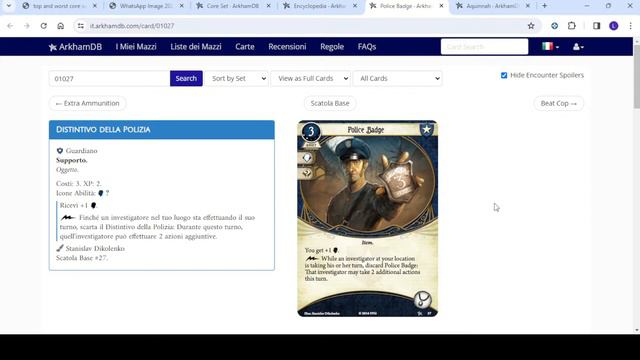This screenshot has width=640, height=360.
Task: Click the Guardiano class shield icon
Action: coord(60,151)
